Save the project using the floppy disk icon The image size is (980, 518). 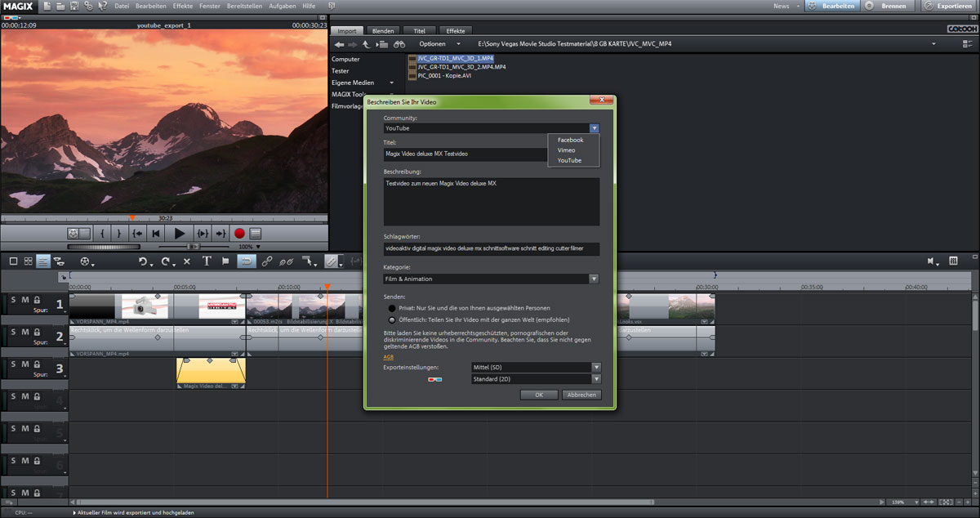[x=74, y=6]
